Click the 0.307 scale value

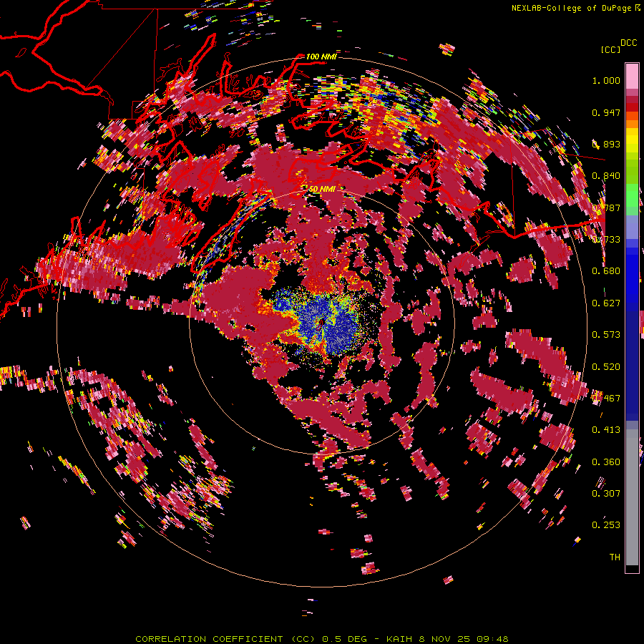[606, 494]
